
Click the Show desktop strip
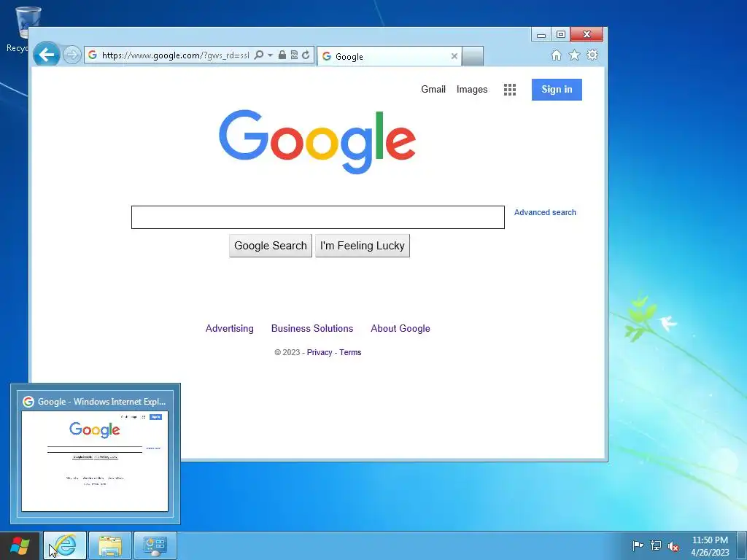(742, 545)
